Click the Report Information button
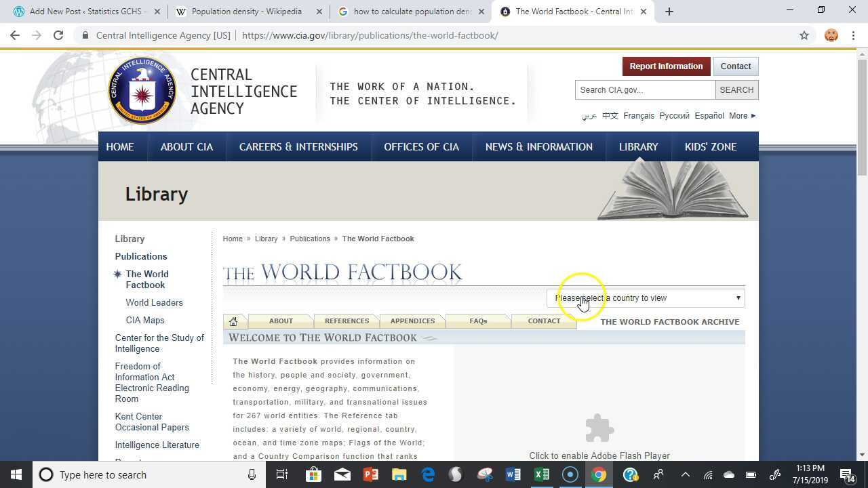Image resolution: width=868 pixels, height=488 pixels. [665, 66]
